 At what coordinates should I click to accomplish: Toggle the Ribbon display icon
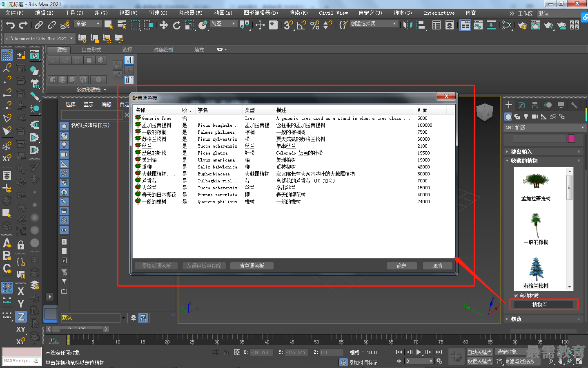tap(465, 25)
